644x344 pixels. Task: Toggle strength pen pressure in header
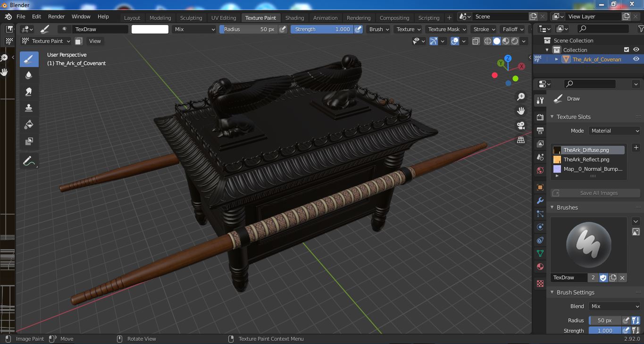[359, 29]
